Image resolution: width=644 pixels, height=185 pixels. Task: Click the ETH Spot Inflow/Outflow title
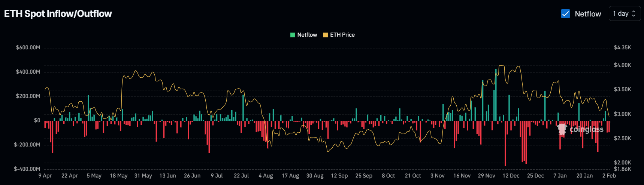[x=58, y=13]
